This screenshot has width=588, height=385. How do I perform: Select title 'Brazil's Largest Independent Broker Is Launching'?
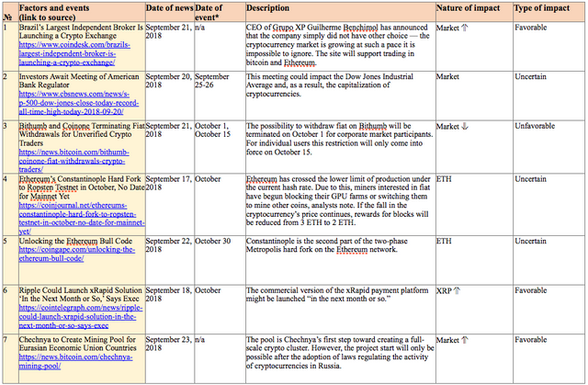(x=81, y=31)
